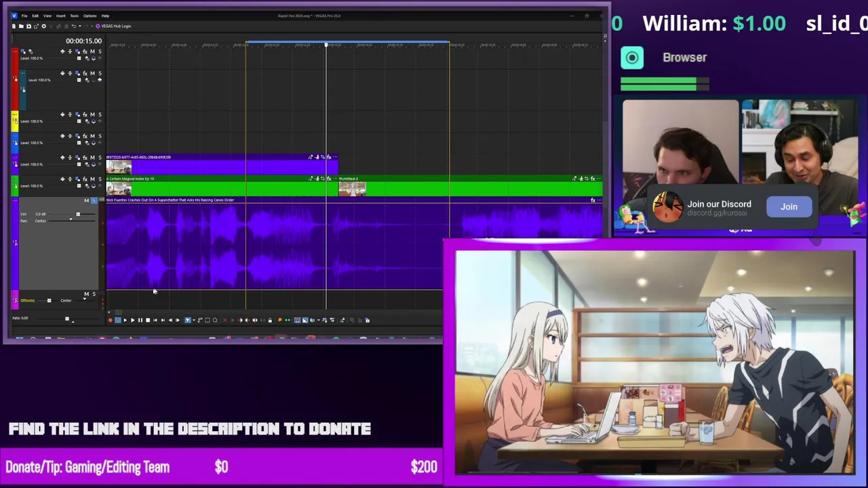868x488 pixels.
Task: Click the timeline cursor handle on the ruler
Action: point(326,45)
